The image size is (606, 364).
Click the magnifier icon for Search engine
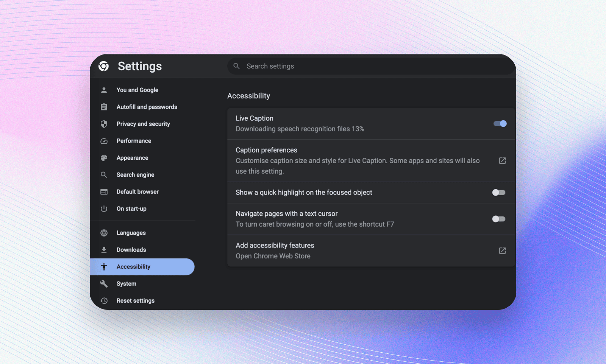click(x=104, y=175)
